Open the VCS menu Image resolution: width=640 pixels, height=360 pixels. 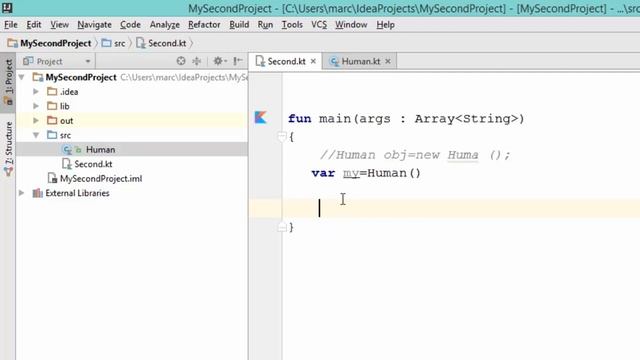[319, 25]
